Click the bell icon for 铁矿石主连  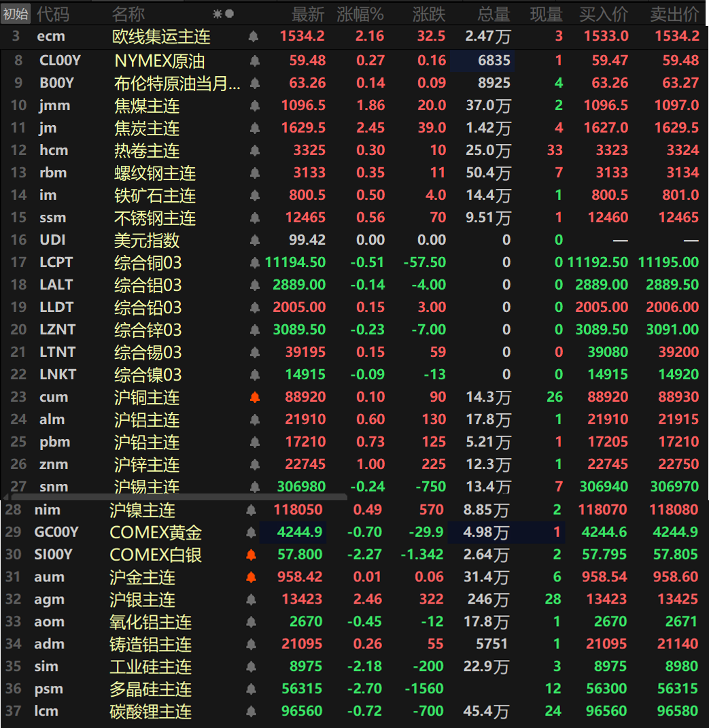tap(255, 196)
